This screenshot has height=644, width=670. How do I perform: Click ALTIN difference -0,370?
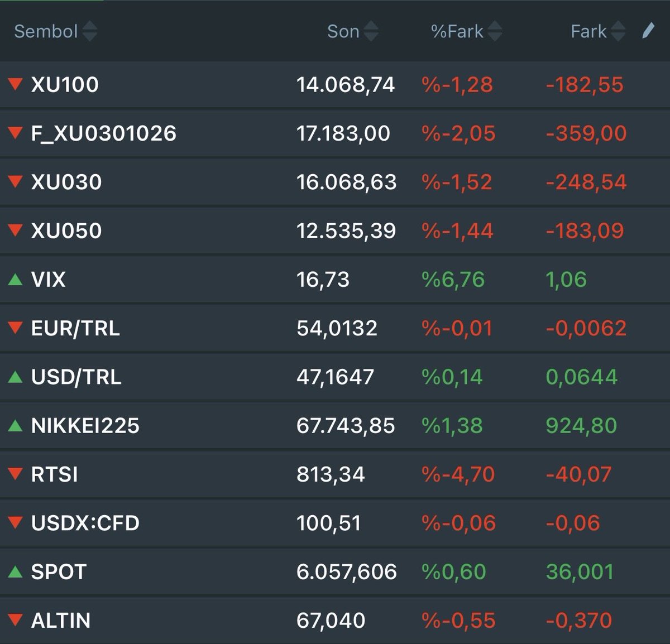tap(579, 621)
